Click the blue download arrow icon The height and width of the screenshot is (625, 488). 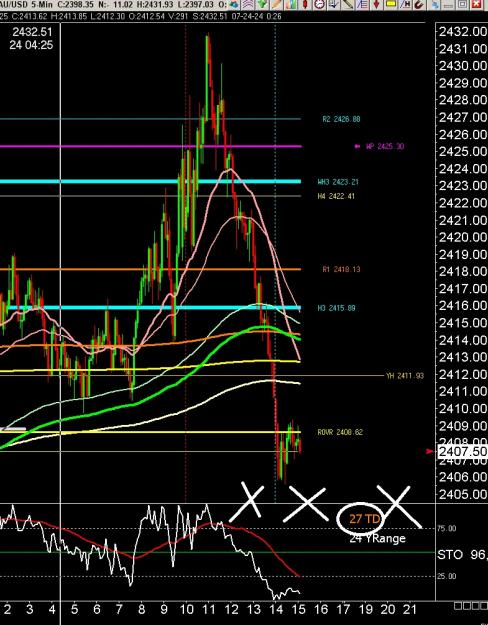(x=333, y=4)
